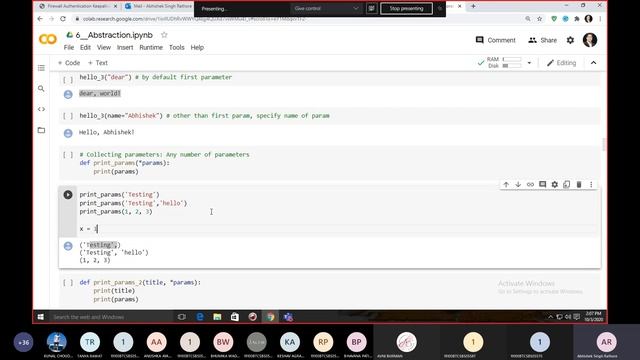This screenshot has width=640, height=360.
Task: Open the Give control dropdown
Action: (x=326, y=9)
